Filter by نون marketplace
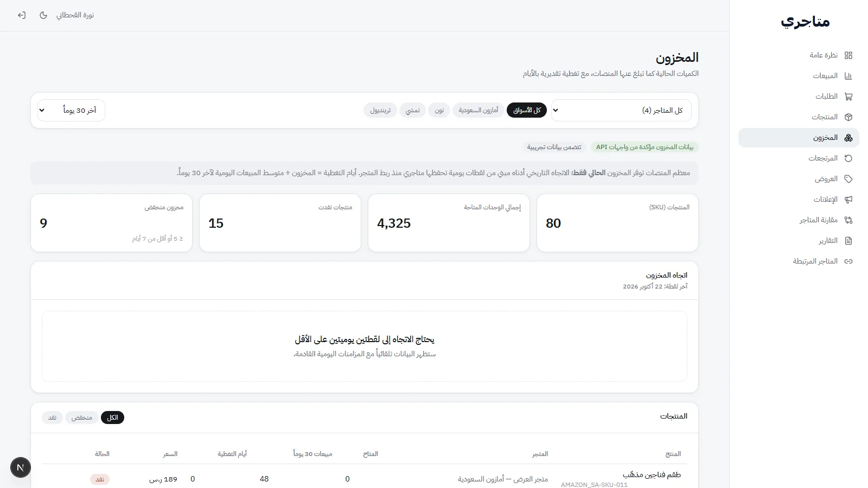 (439, 110)
